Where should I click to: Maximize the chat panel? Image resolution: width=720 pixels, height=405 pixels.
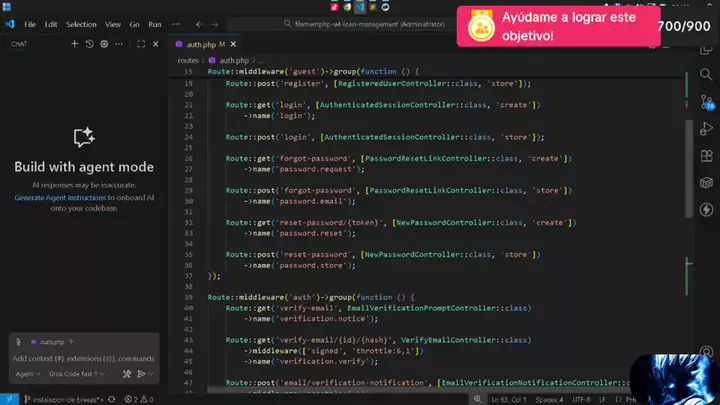[141, 44]
